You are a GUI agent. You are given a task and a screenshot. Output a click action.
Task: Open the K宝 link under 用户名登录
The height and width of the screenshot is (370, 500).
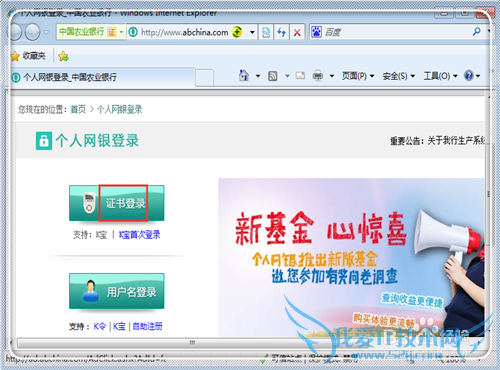point(119,326)
